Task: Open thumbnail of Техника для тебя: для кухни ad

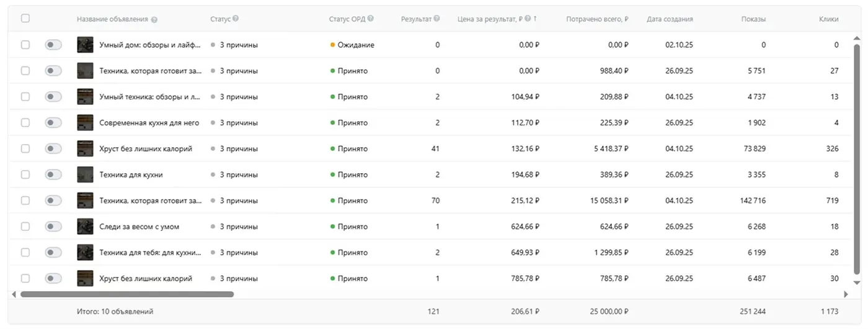Action: tap(85, 253)
